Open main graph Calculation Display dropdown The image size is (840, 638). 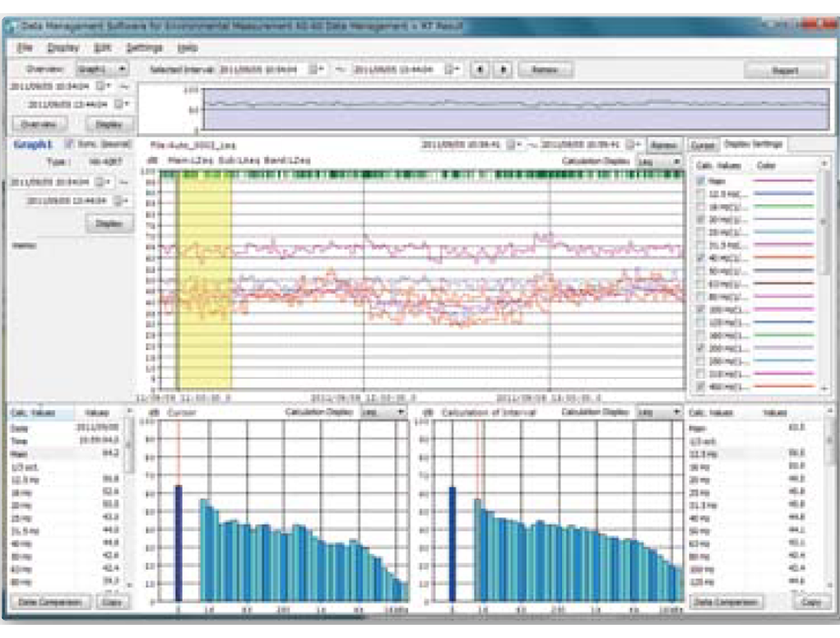point(658,161)
